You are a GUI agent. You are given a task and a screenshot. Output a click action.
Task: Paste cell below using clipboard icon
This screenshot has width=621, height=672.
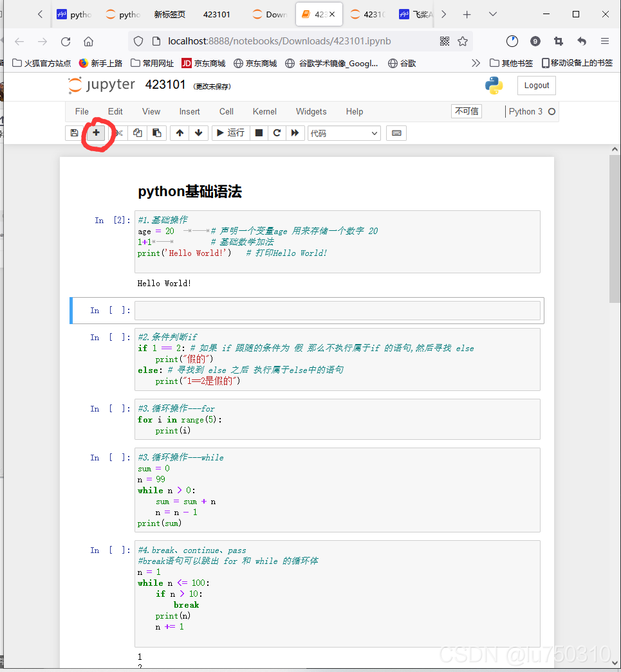tap(157, 133)
